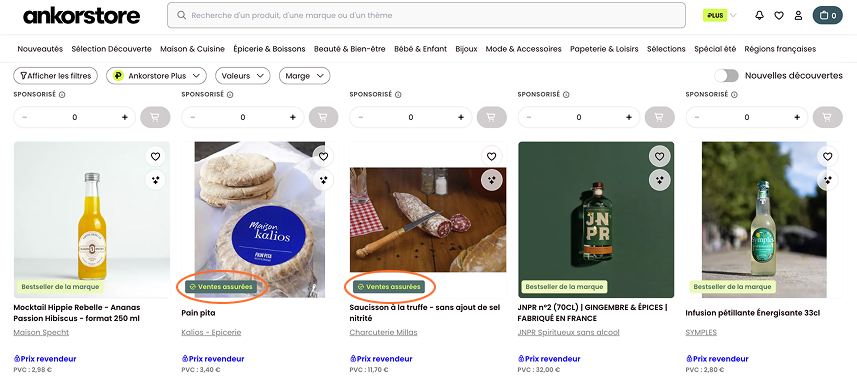
Task: Click info icon beside Sponsorisé above JNPR
Action: [566, 95]
